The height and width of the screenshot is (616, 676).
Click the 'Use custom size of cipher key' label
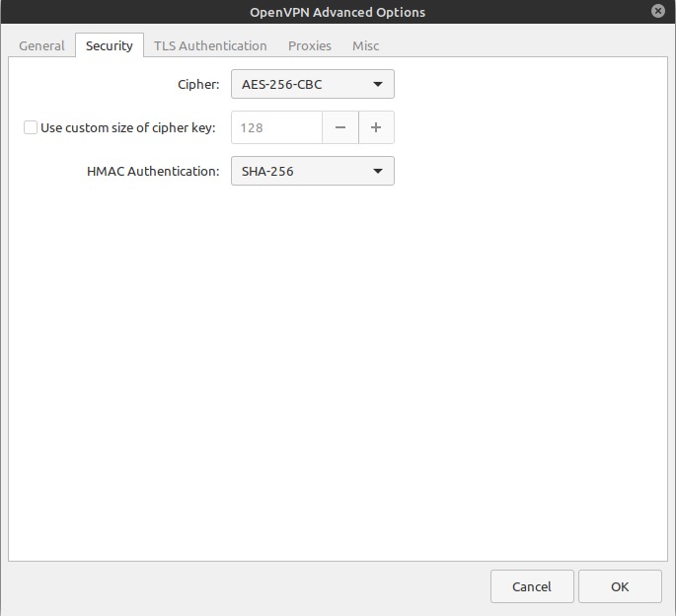127,128
